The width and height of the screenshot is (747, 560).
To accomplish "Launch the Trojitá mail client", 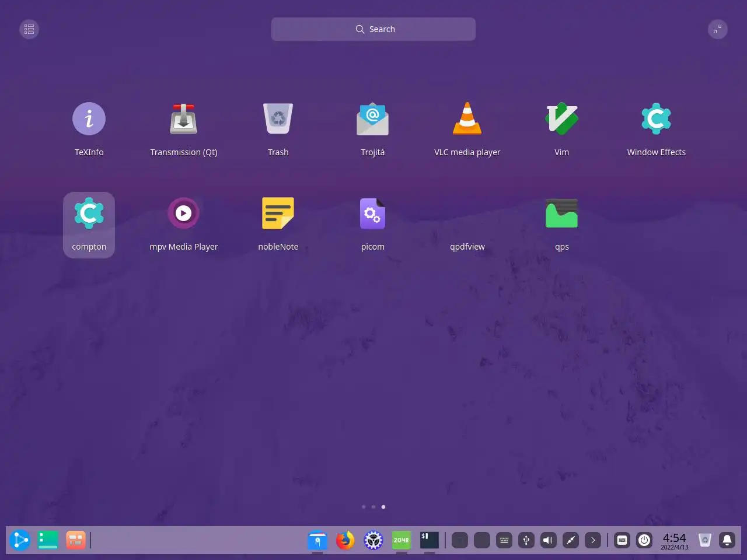I will pos(372,118).
